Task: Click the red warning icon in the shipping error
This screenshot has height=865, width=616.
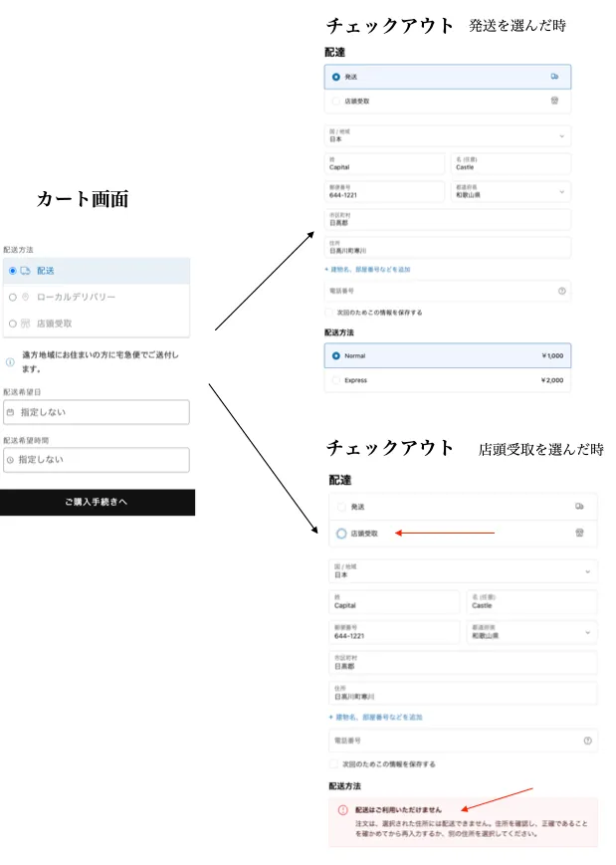Action: click(x=341, y=810)
